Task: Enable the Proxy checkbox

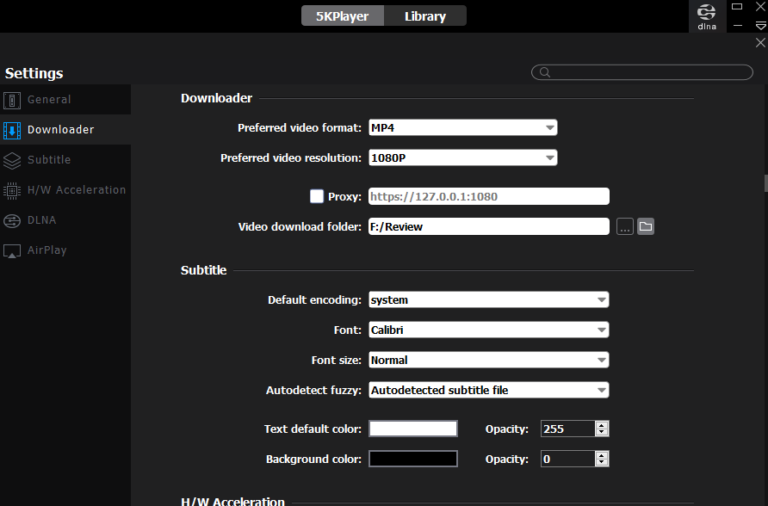Action: (x=316, y=197)
